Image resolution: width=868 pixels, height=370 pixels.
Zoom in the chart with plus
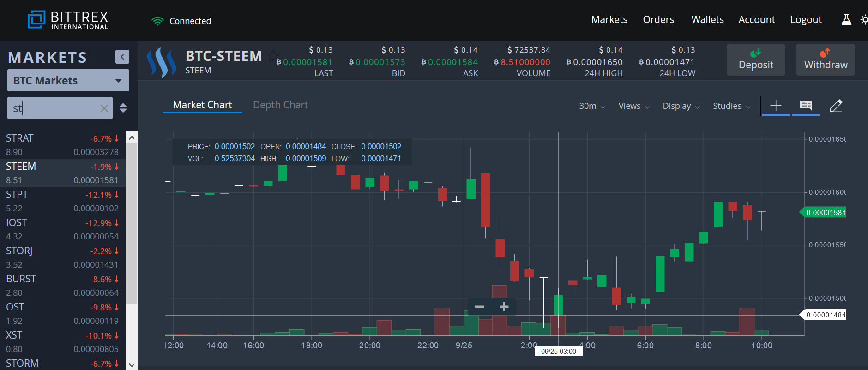[x=504, y=307]
